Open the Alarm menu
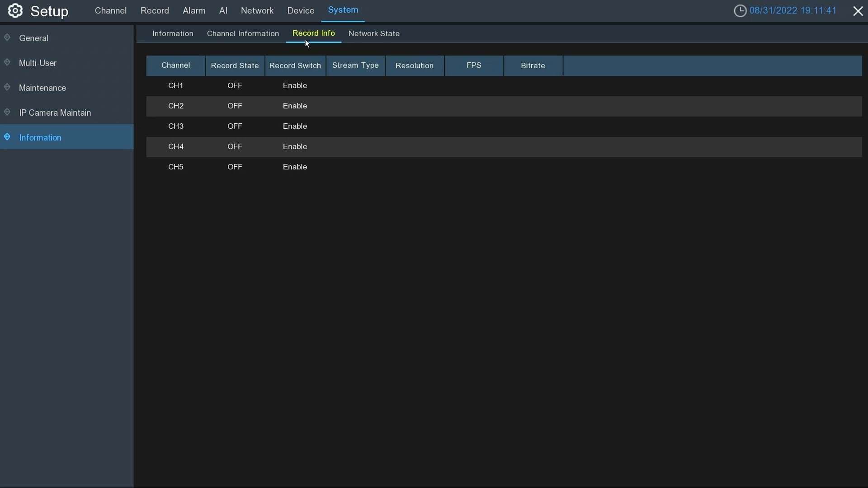This screenshot has height=488, width=868. click(x=194, y=10)
